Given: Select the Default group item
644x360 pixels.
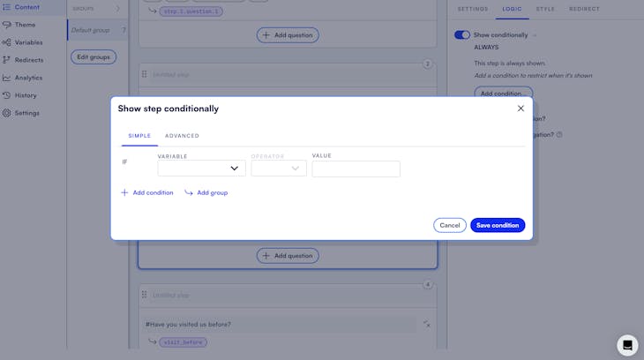Looking at the screenshot, I should pyautogui.click(x=98, y=30).
